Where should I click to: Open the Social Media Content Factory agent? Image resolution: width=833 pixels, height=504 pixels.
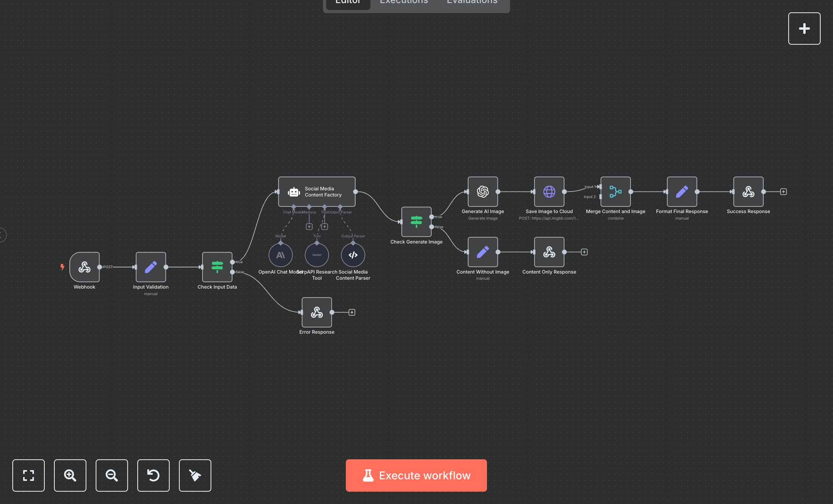click(316, 192)
